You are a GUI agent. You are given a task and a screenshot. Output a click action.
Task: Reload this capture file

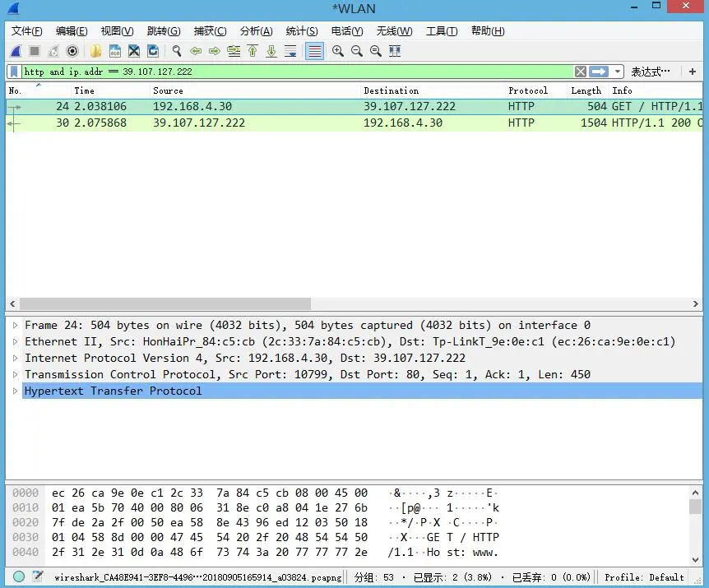pyautogui.click(x=153, y=51)
